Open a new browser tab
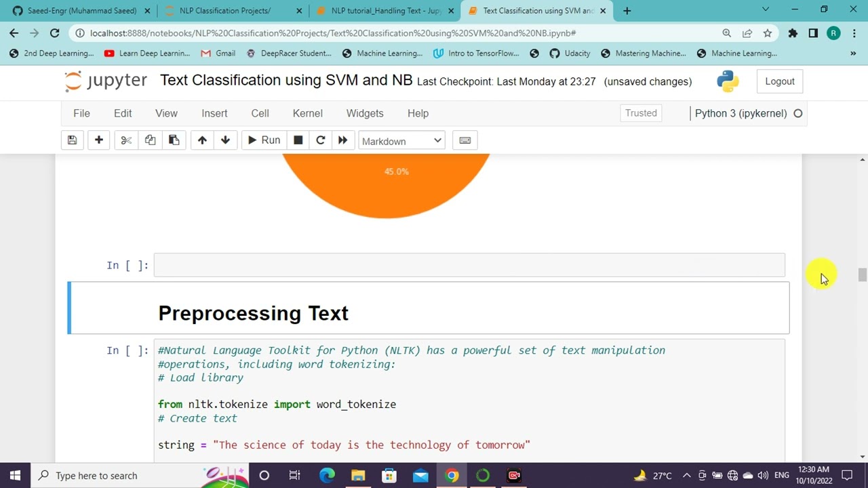 [x=627, y=11]
